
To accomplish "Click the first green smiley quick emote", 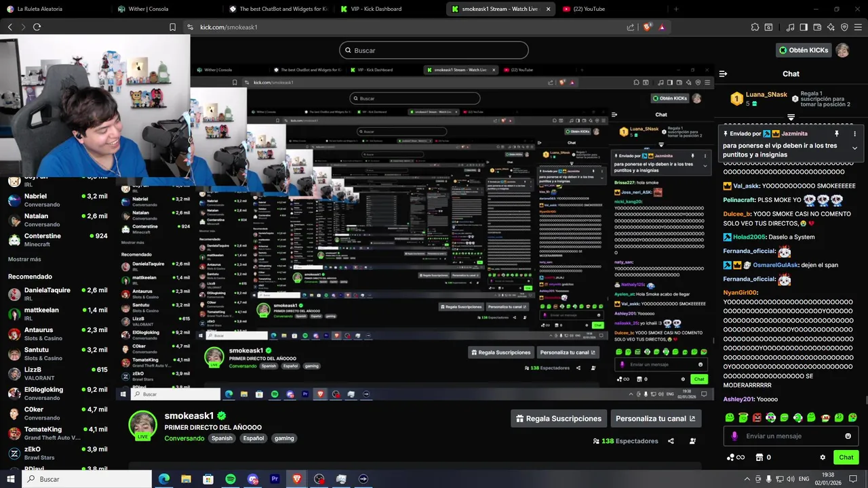I will 730,418.
